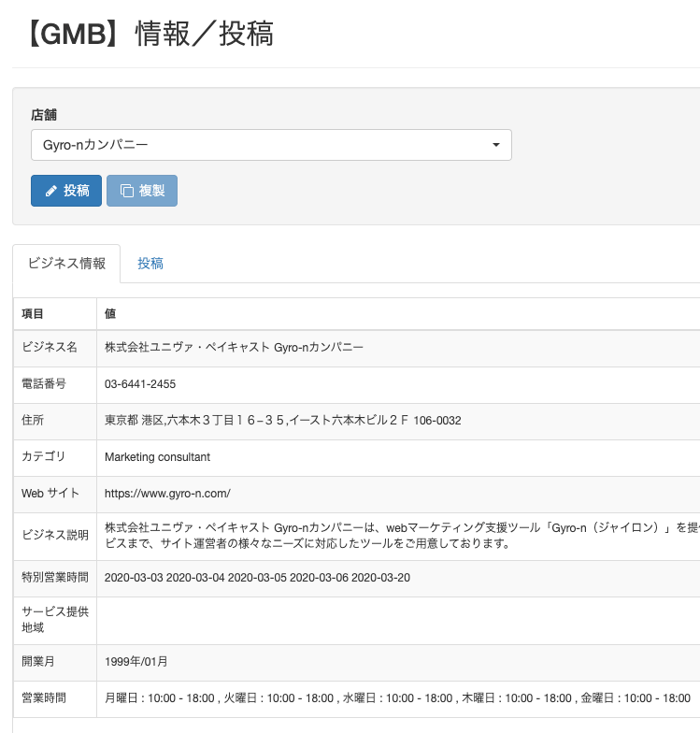Click the 【GMB】情報／投稿 page heading
This screenshot has width=700, height=733.
click(x=150, y=34)
